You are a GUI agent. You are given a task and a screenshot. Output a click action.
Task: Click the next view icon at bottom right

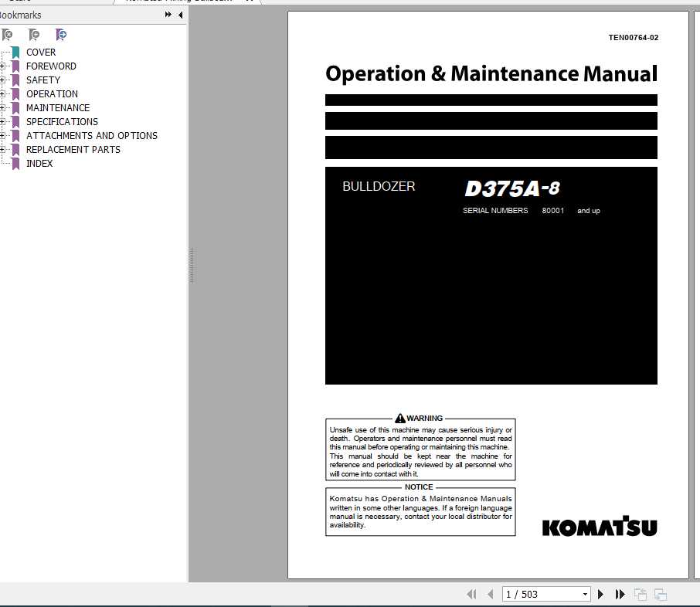point(661,594)
